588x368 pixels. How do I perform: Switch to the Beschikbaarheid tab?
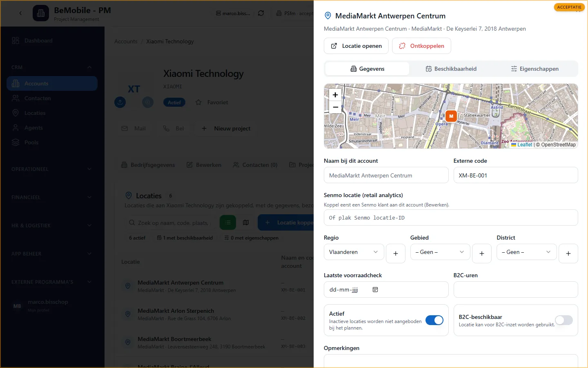(x=451, y=69)
